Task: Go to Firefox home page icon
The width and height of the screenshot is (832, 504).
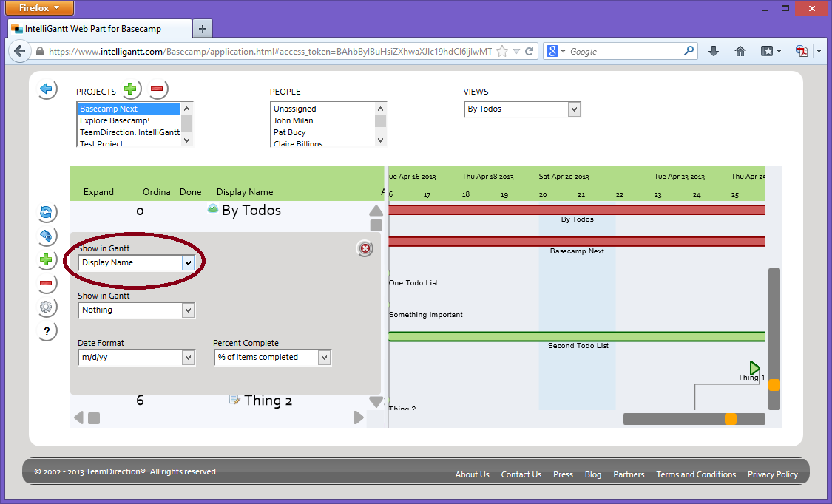Action: pos(740,52)
